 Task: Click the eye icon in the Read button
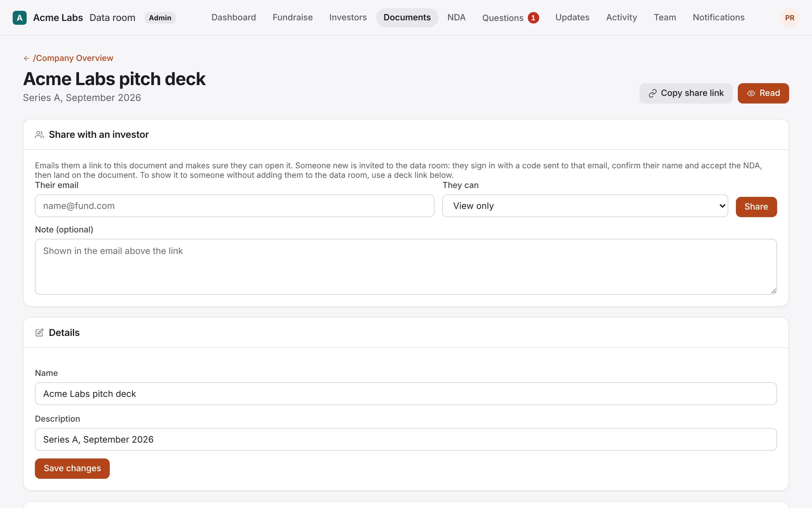coord(751,93)
